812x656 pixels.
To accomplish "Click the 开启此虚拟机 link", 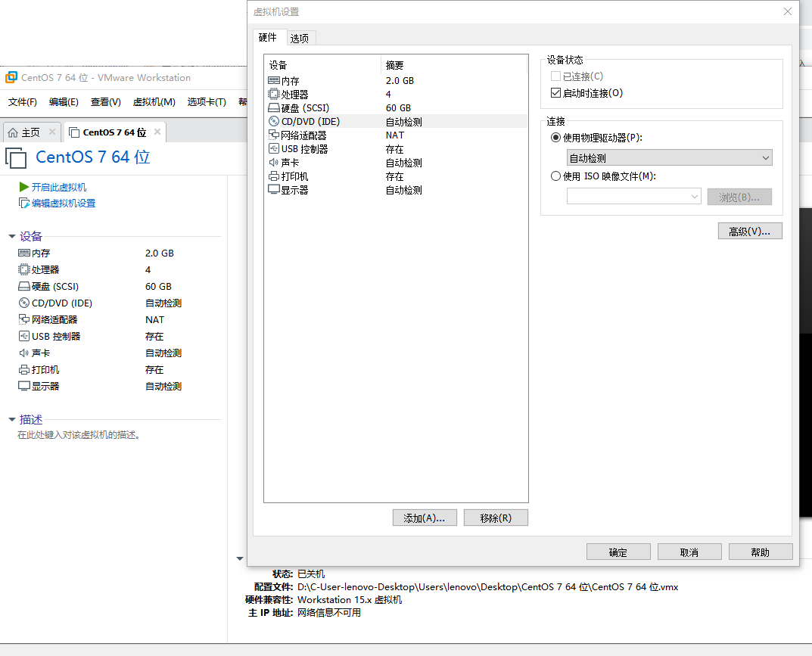I will (x=59, y=187).
